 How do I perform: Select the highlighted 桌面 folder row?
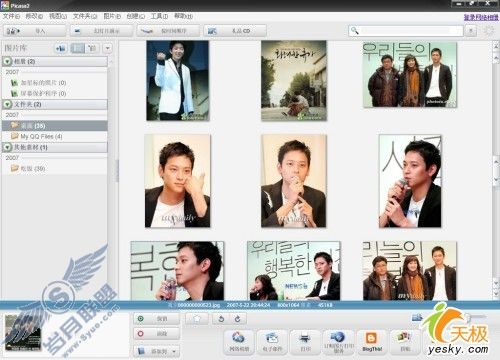(55, 126)
